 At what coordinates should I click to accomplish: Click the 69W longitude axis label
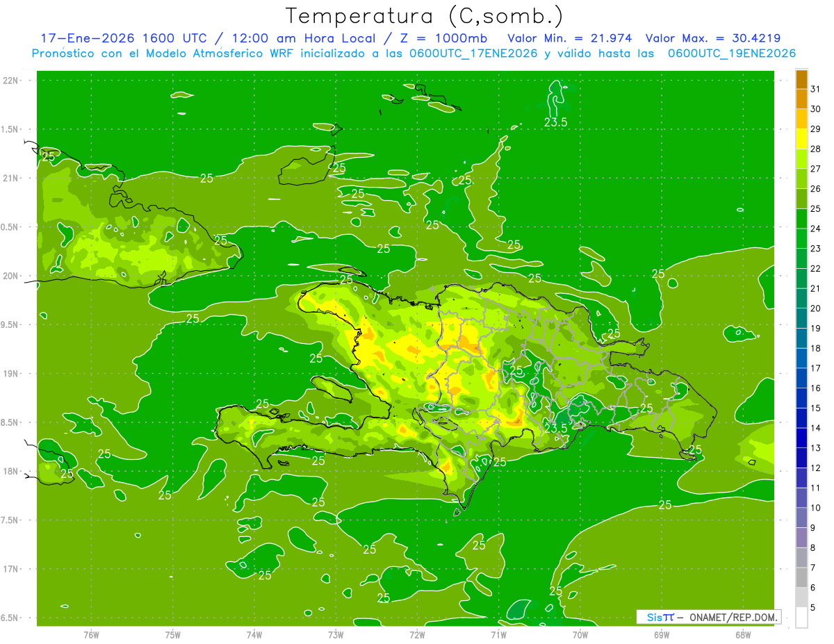pos(661,635)
